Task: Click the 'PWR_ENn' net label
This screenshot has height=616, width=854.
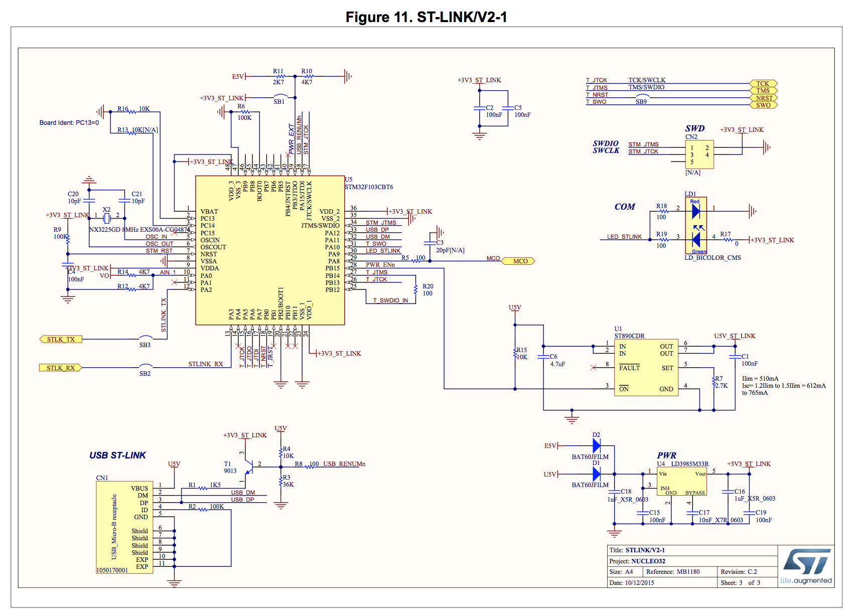Action: tap(380, 265)
